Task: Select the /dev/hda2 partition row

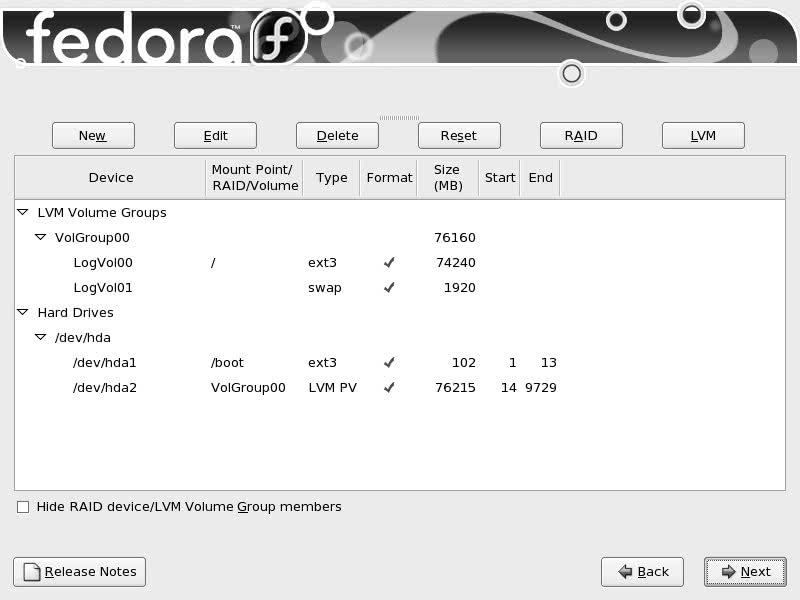Action: point(400,387)
